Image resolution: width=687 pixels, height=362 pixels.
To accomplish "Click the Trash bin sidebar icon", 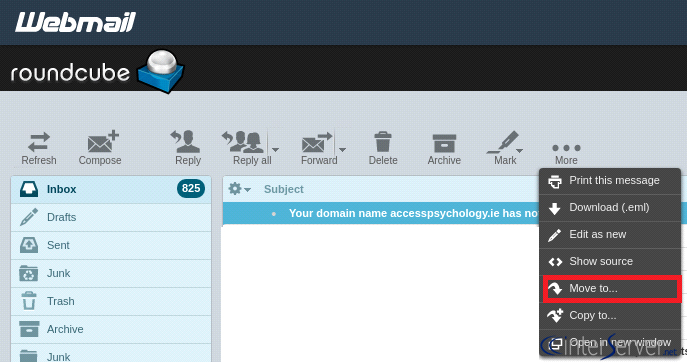I will pos(29,301).
